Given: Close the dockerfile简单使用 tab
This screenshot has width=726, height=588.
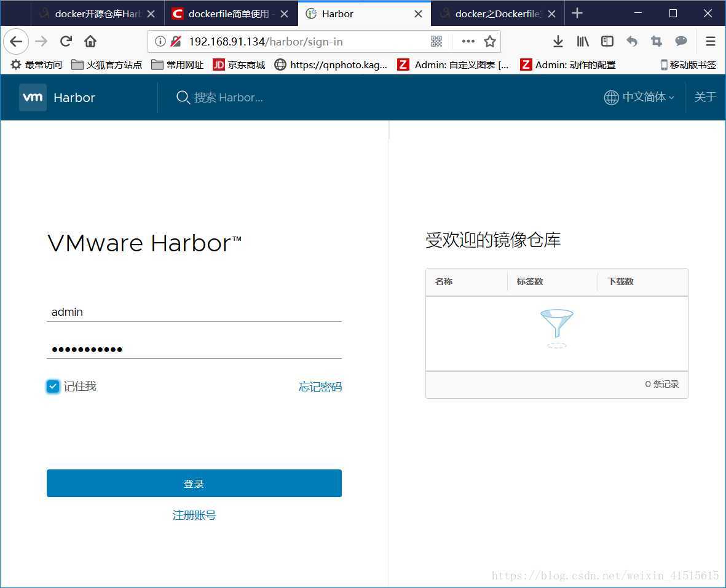Looking at the screenshot, I should (285, 14).
